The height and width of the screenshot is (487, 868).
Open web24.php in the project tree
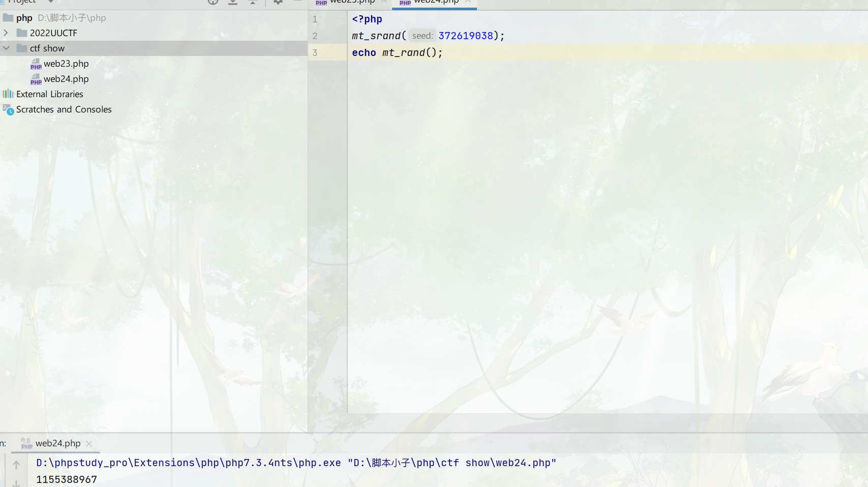tap(66, 79)
